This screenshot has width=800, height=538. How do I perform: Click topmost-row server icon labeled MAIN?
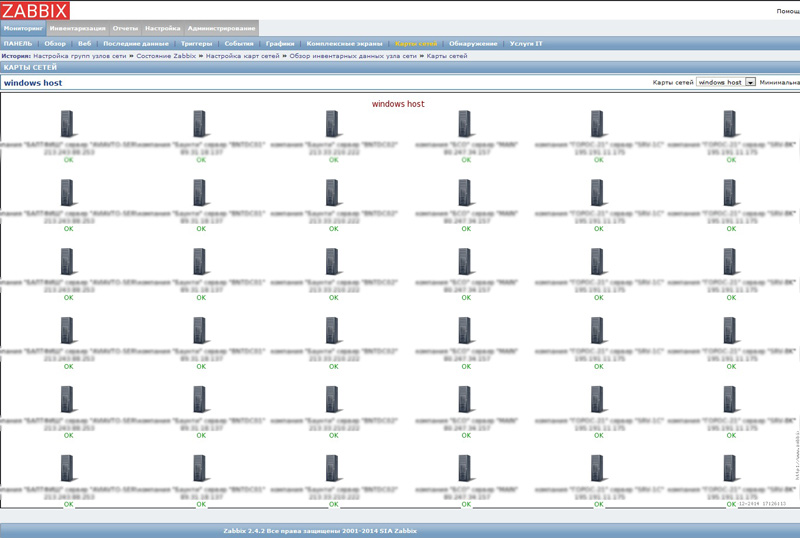(465, 124)
